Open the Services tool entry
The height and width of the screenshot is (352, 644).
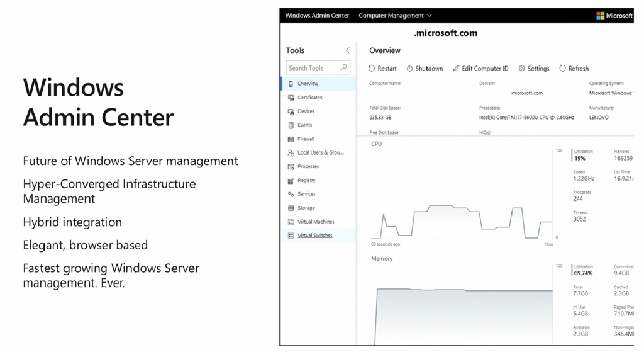(319, 194)
